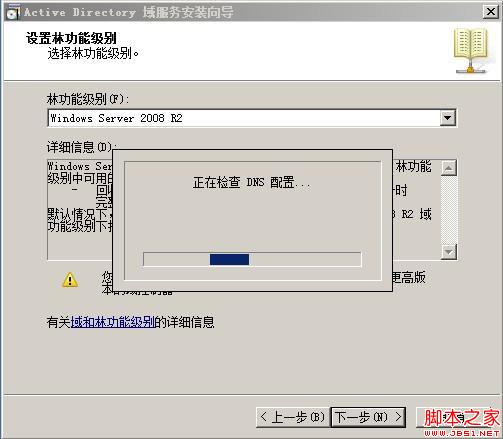Viewport: 503px width, 439px height.
Task: Click the Active Directory wizard title bar icon
Action: pyautogui.click(x=13, y=12)
